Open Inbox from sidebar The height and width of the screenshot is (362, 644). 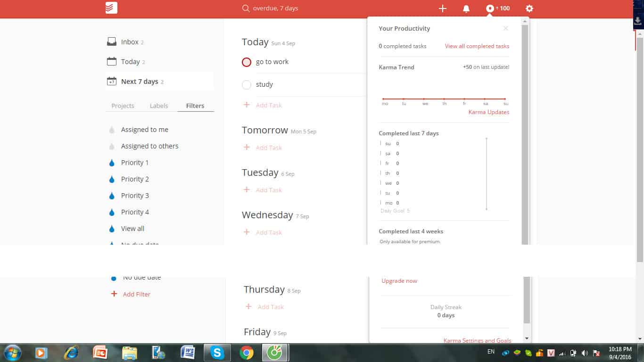[129, 42]
